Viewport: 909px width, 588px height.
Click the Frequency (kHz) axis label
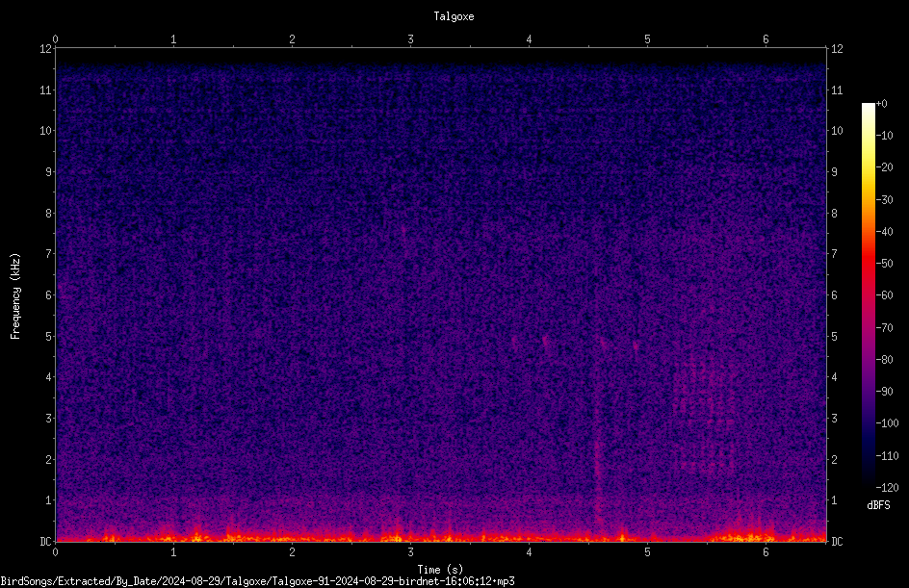[15, 296]
